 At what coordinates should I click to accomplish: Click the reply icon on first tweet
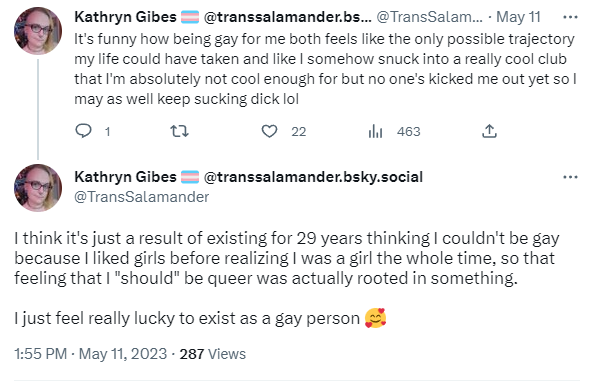(83, 131)
